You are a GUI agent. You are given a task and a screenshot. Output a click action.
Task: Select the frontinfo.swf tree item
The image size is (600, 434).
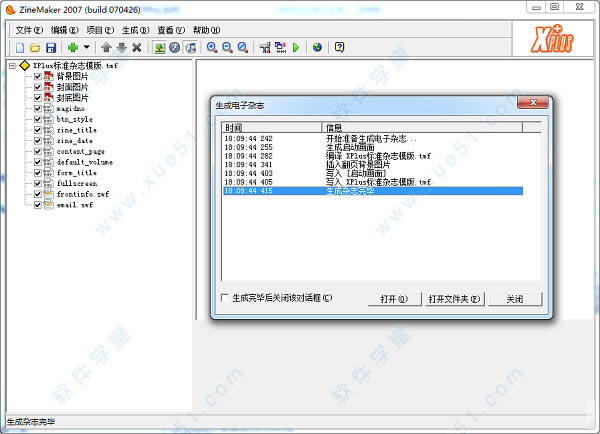[83, 194]
